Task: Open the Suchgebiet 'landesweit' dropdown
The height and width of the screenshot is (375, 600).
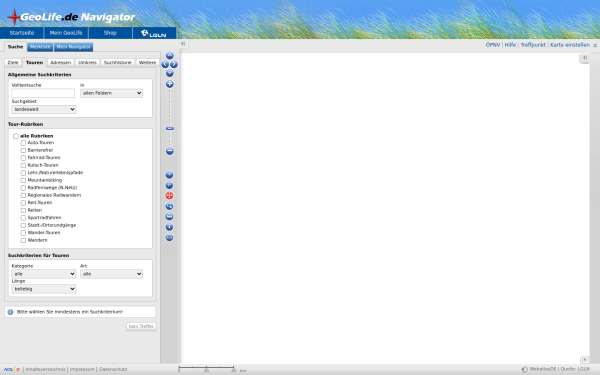Action: 44,109
